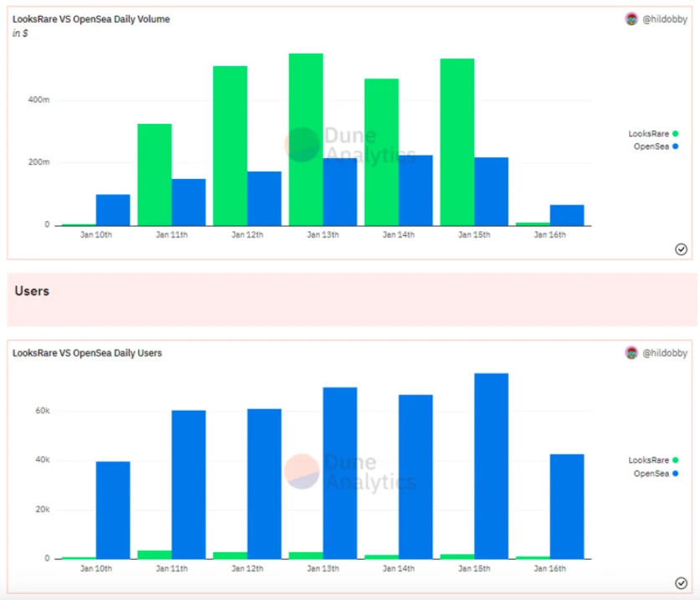Screen dimensions: 700x600
Task: Click the blue OpenSea legend dot in the Volume chart
Action: point(676,146)
